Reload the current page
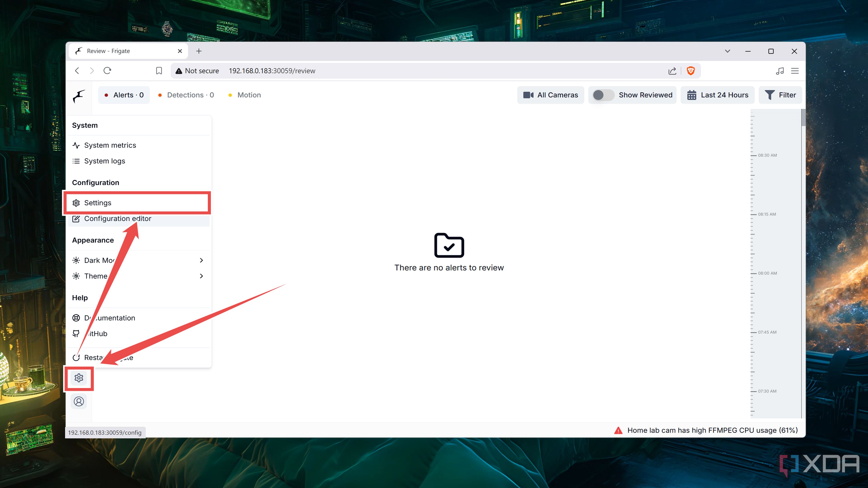The height and width of the screenshot is (488, 868). [107, 71]
